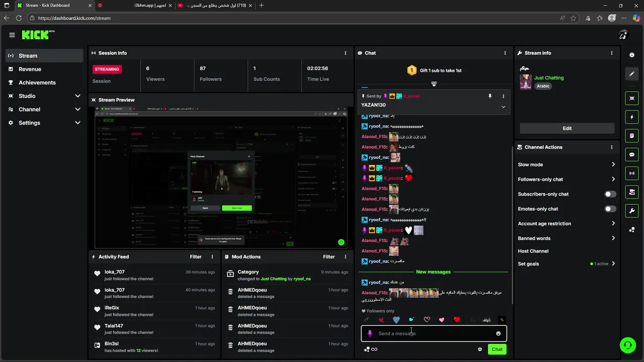Select the pink heart emote

click(x=442, y=320)
